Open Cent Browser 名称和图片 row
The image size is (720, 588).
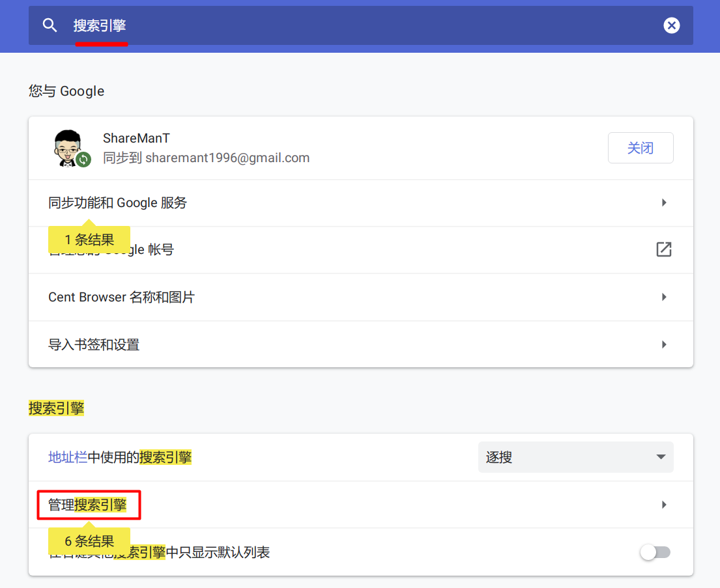pos(360,297)
